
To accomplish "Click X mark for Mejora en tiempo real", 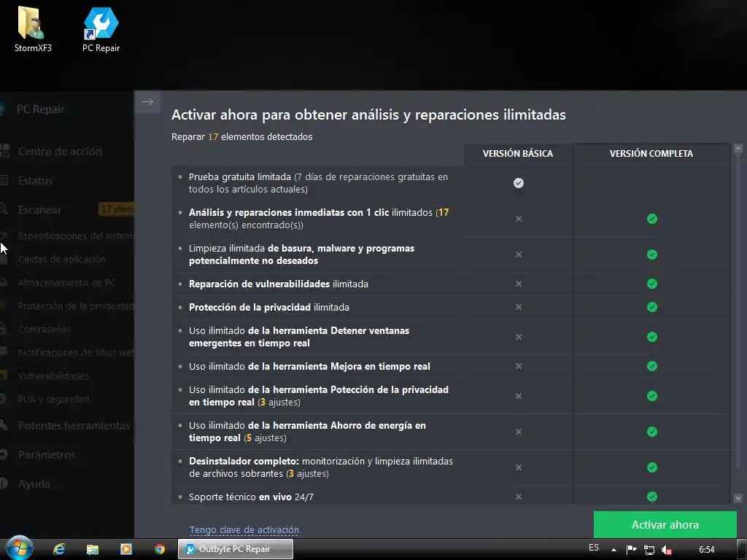I will (x=519, y=366).
